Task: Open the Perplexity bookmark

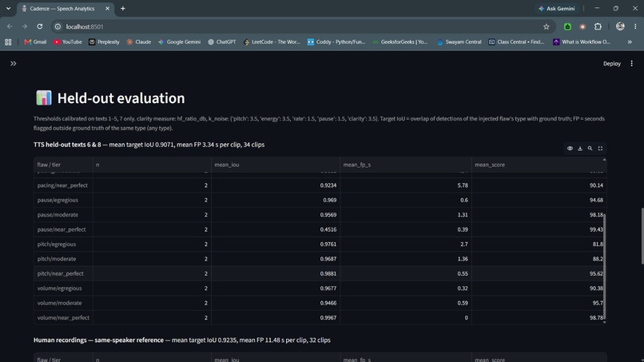Action: (104, 42)
